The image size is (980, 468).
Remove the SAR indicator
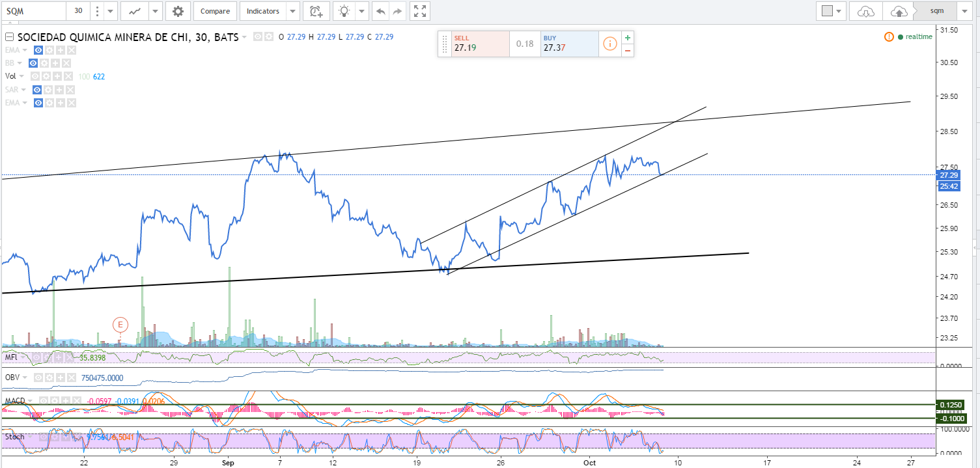(x=72, y=89)
